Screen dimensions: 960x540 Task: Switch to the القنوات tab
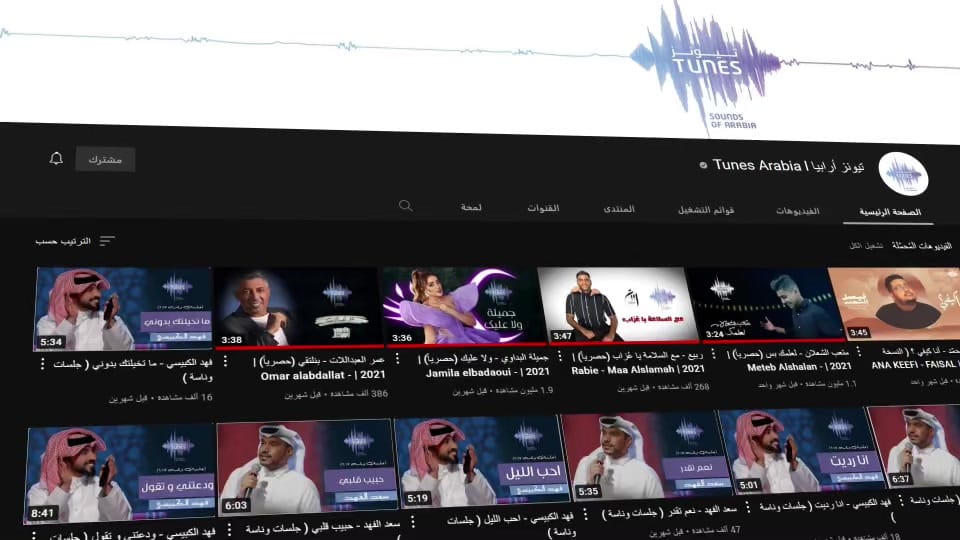(x=543, y=208)
